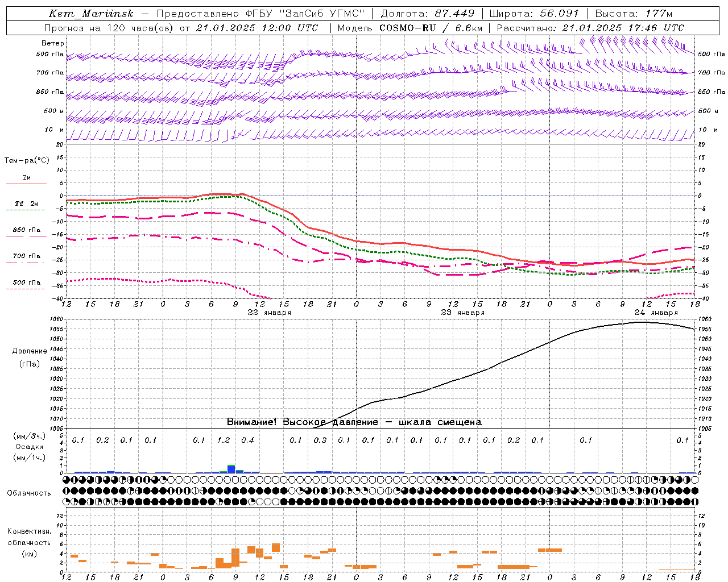
Task: Click the '0.3' precipitation value
Action: pyautogui.click(x=320, y=440)
